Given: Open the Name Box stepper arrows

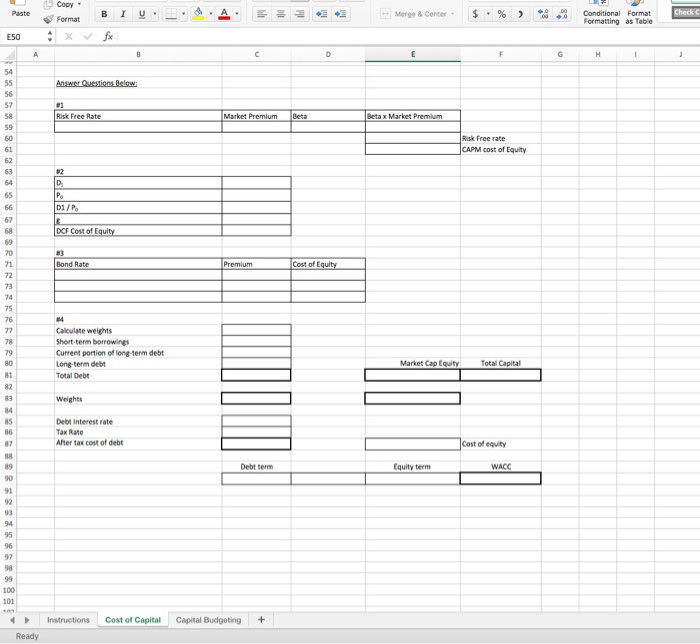Looking at the screenshot, I should [50, 37].
